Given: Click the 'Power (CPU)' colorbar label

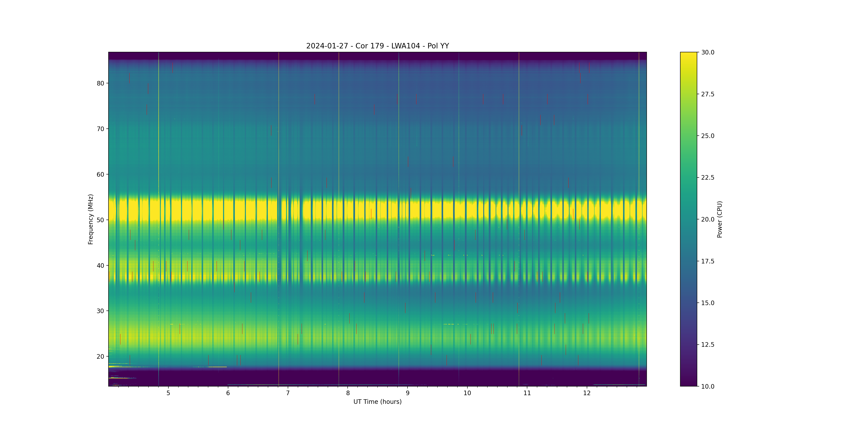Looking at the screenshot, I should pyautogui.click(x=719, y=219).
